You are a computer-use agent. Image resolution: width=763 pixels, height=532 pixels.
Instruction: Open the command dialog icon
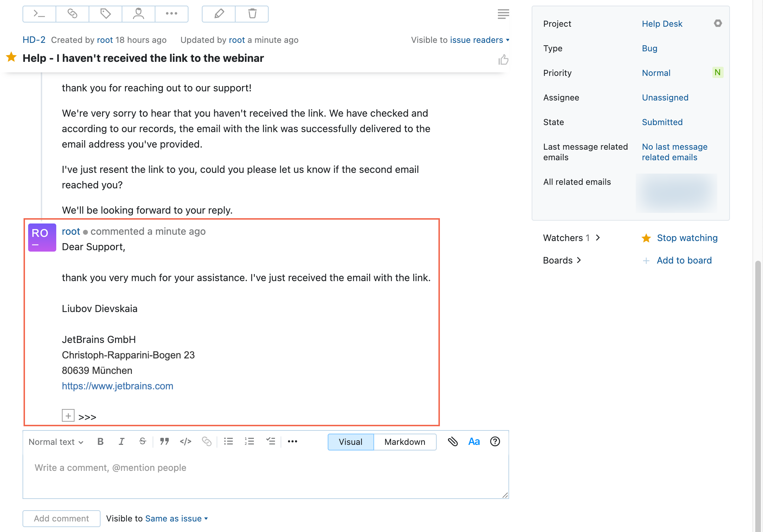(39, 14)
